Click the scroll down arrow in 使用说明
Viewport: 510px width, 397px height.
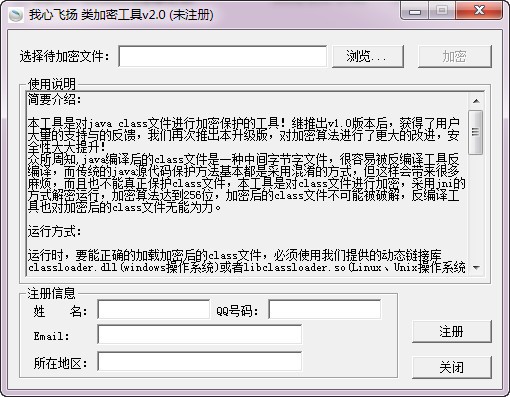[476, 268]
